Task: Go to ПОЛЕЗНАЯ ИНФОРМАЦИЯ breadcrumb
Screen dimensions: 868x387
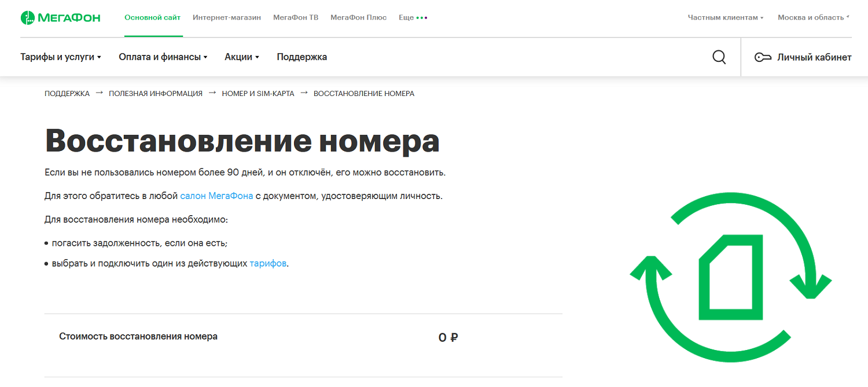Action: 156,93
